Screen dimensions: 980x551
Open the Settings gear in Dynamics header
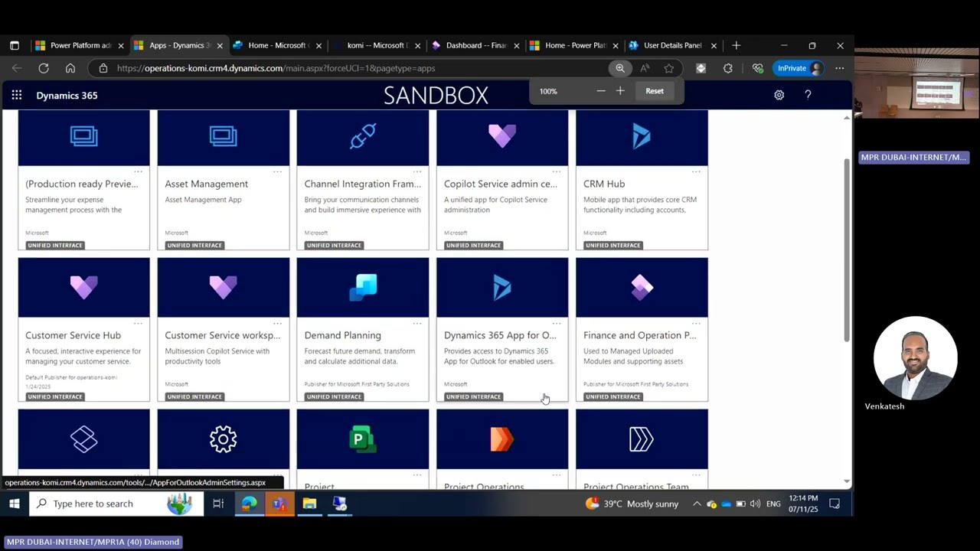(x=779, y=95)
